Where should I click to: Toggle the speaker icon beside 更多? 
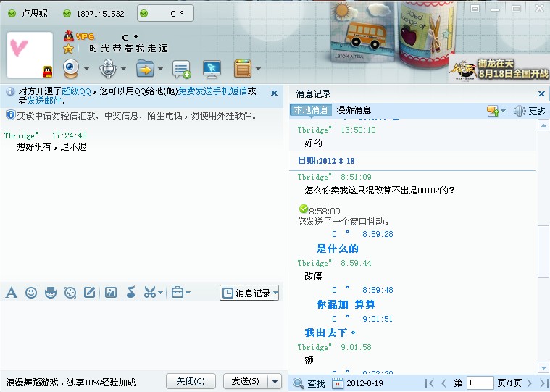point(519,111)
